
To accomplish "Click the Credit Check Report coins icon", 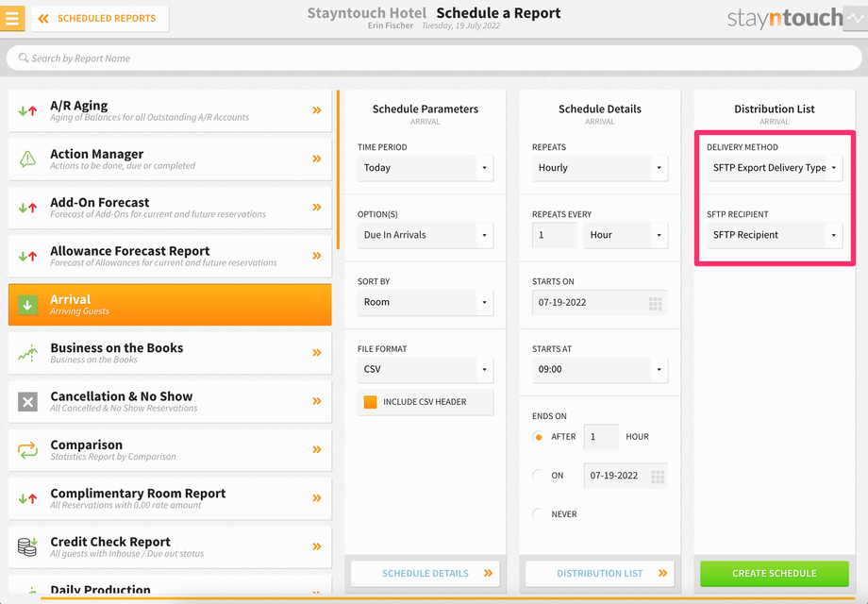I will coord(27,547).
